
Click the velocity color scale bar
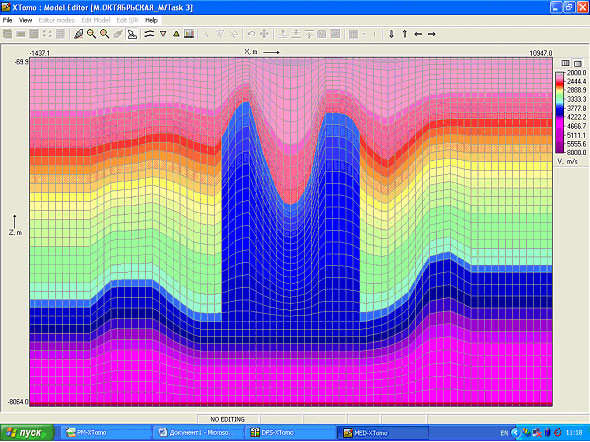[560, 112]
